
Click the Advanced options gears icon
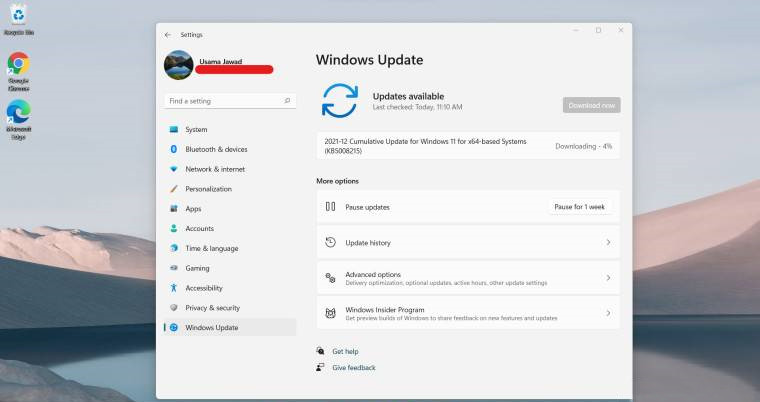(x=331, y=278)
